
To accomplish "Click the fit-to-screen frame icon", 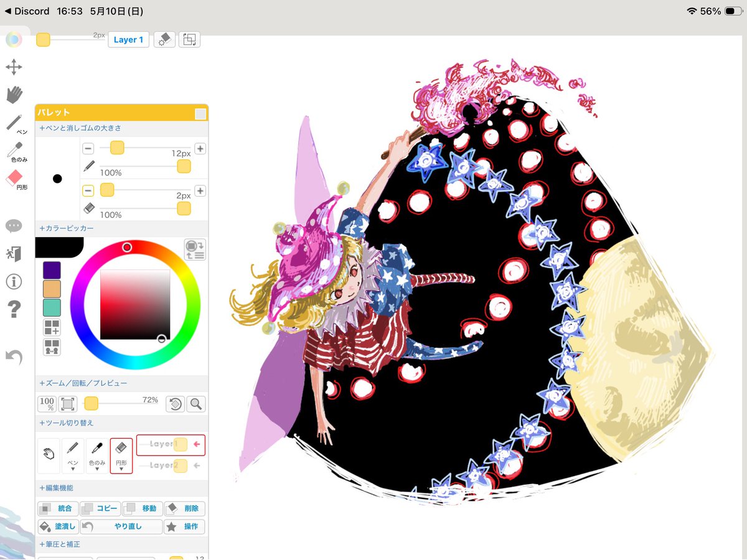I will pyautogui.click(x=67, y=404).
